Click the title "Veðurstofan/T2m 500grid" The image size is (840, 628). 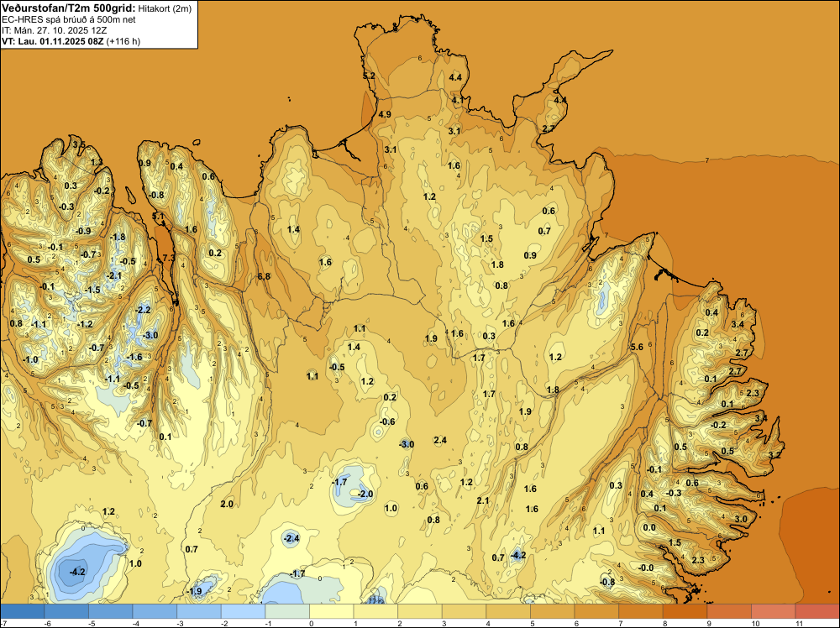[68, 8]
